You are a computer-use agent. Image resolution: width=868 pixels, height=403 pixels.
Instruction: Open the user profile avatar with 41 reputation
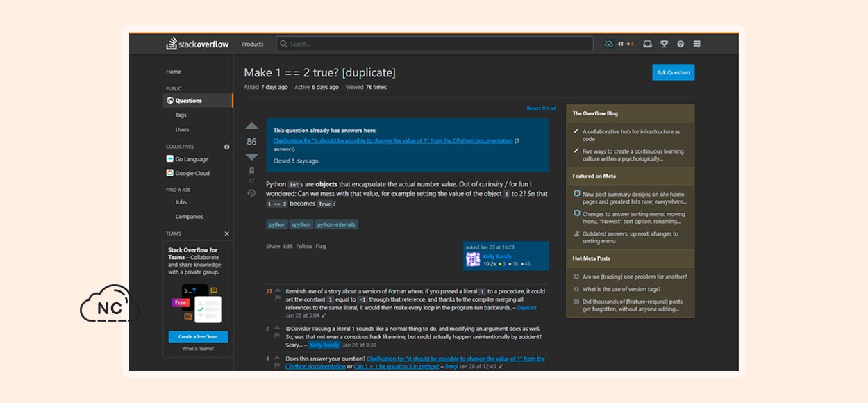coord(609,44)
